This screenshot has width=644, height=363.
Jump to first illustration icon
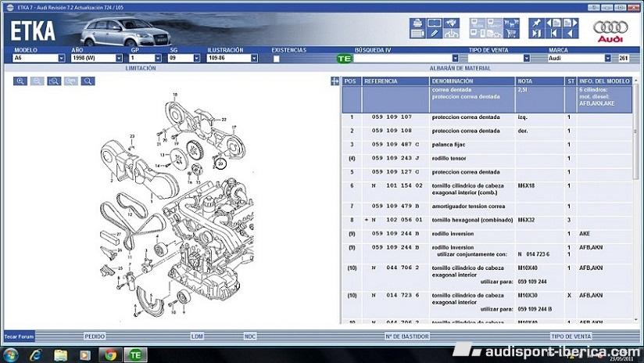pyautogui.click(x=553, y=34)
